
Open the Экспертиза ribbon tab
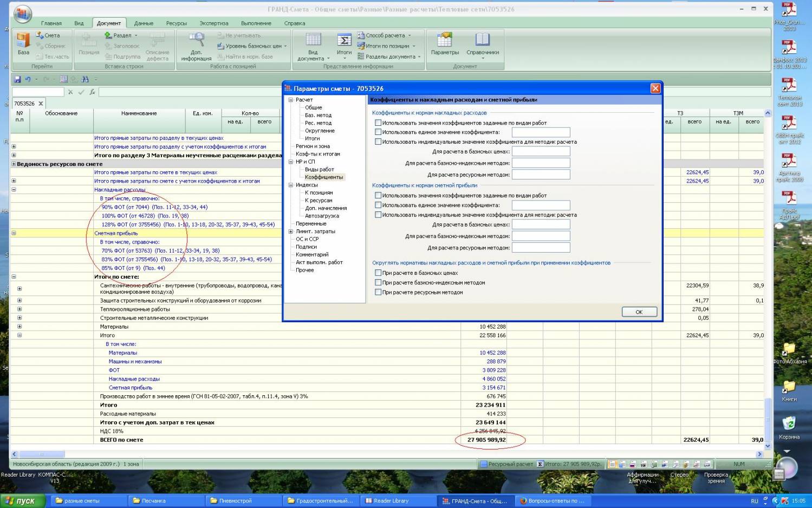click(x=213, y=23)
